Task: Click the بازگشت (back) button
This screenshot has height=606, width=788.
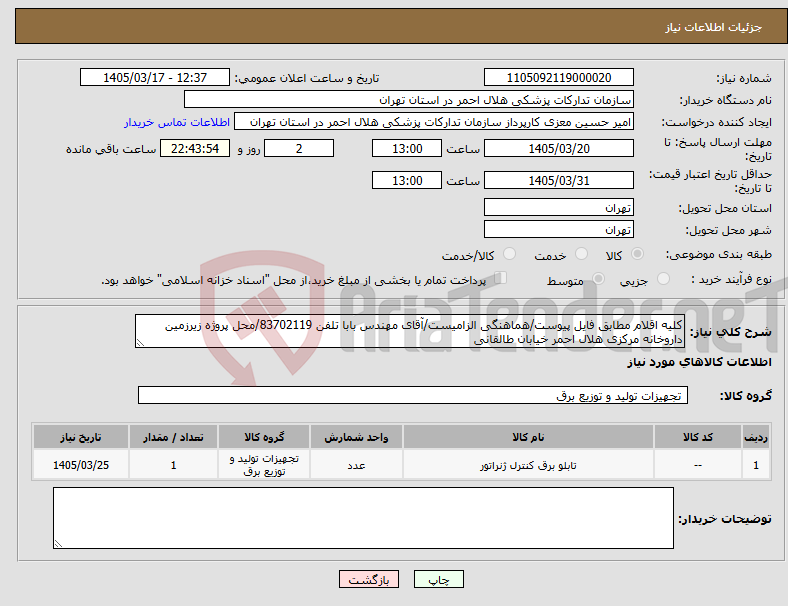Action: [x=369, y=579]
